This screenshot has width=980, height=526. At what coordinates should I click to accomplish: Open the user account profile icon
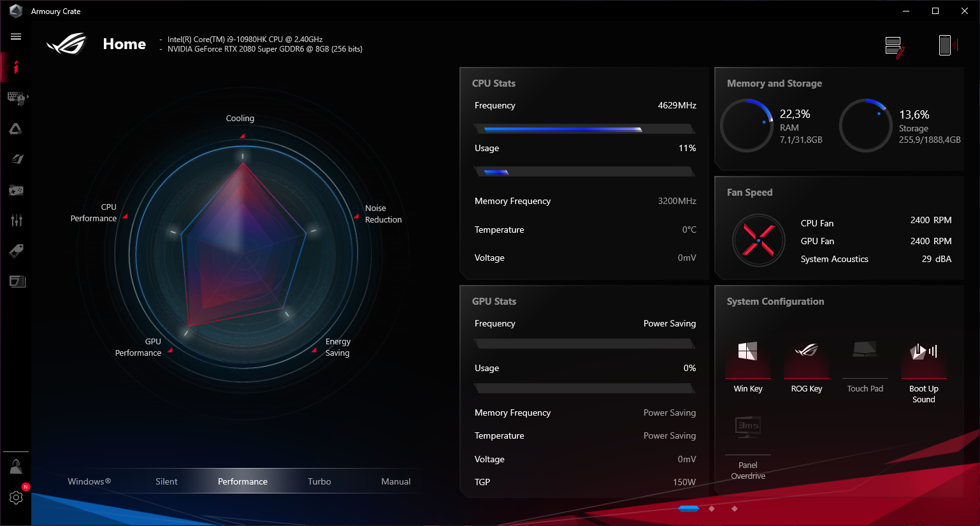click(x=16, y=467)
